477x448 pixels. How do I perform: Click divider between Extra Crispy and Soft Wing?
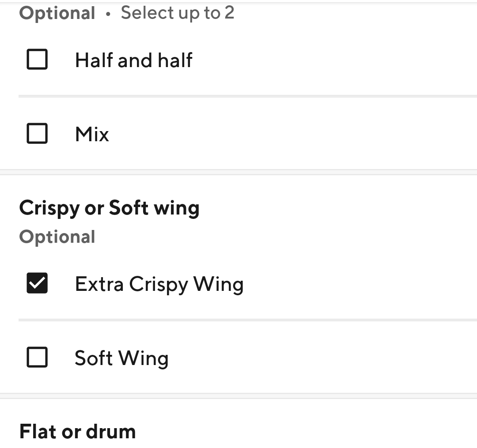point(247,320)
